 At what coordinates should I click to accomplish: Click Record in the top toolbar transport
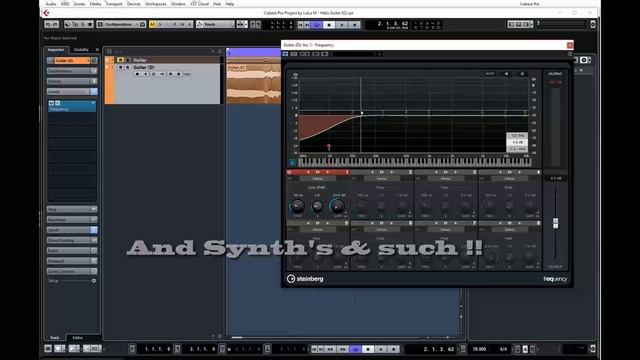pyautogui.click(x=355, y=25)
